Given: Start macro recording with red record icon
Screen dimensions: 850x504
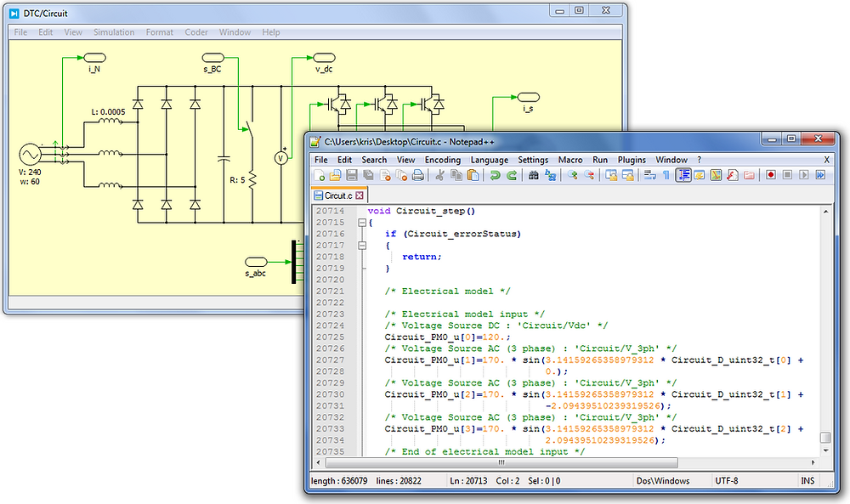Looking at the screenshot, I should (x=771, y=175).
